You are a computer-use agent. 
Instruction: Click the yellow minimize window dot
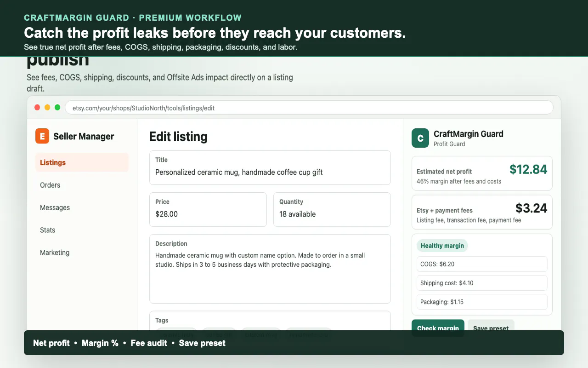(x=47, y=108)
